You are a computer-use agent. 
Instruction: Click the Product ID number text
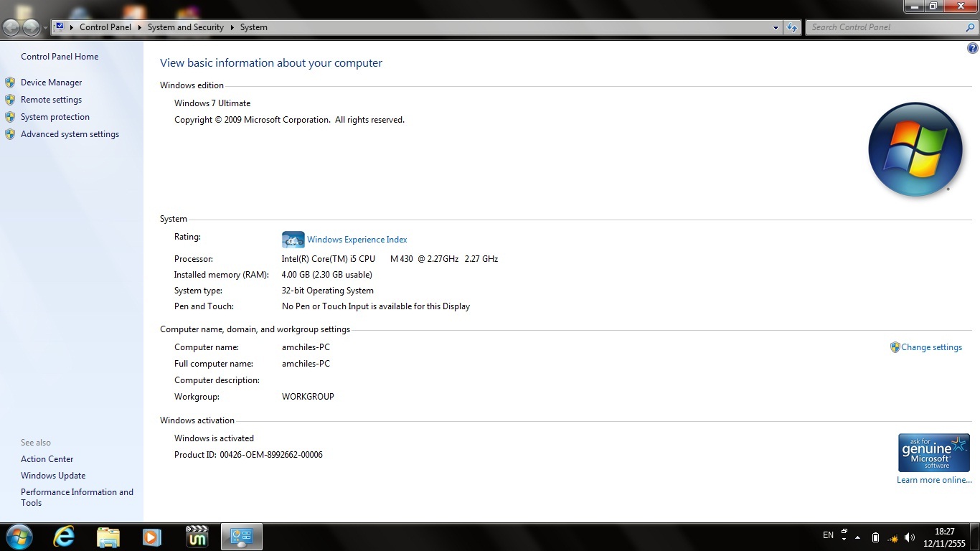[271, 455]
